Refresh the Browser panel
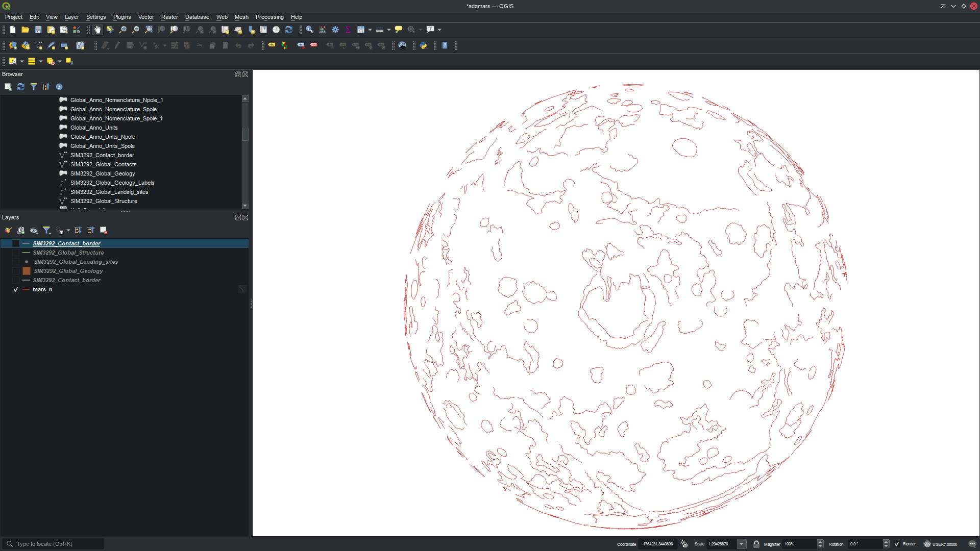The width and height of the screenshot is (980, 551). pos(20,87)
